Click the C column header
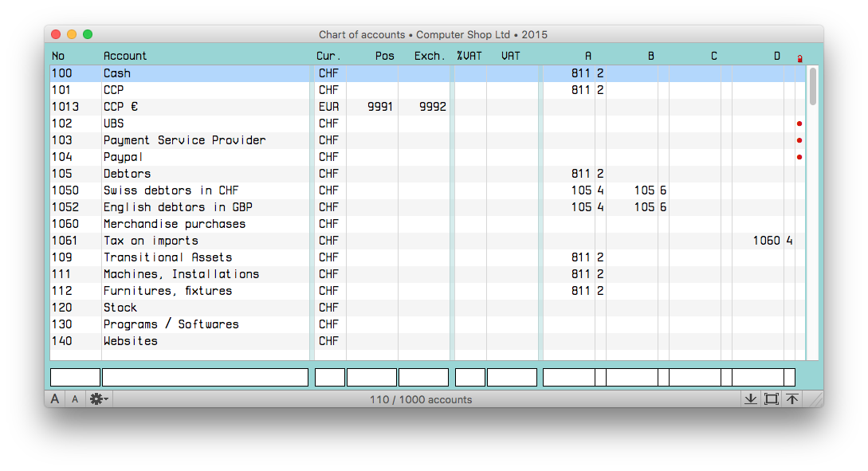 714,56
